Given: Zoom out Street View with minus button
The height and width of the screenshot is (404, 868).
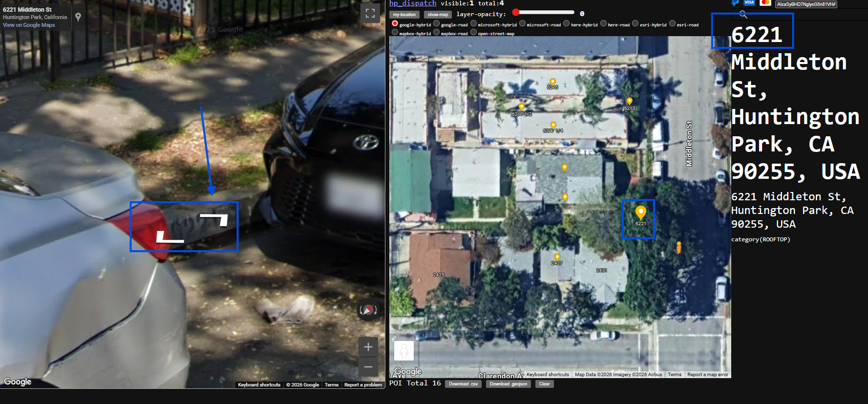Looking at the screenshot, I should tap(368, 366).
